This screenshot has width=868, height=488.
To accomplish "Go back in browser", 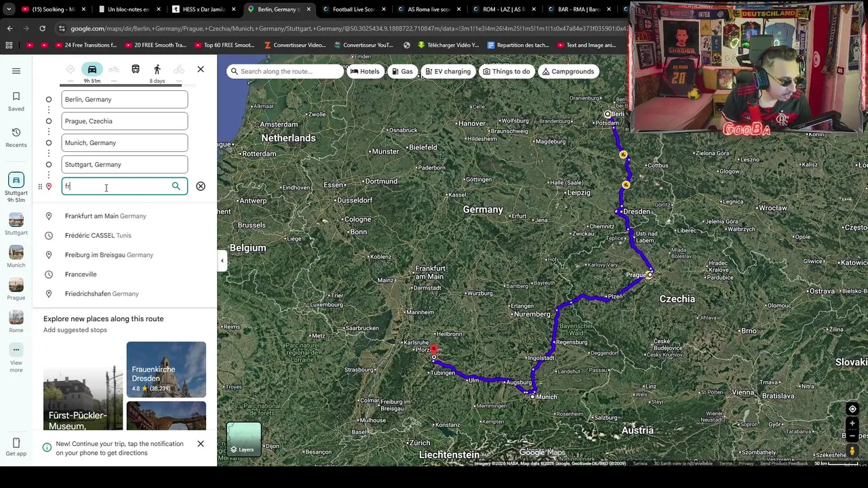I will pos(9,28).
